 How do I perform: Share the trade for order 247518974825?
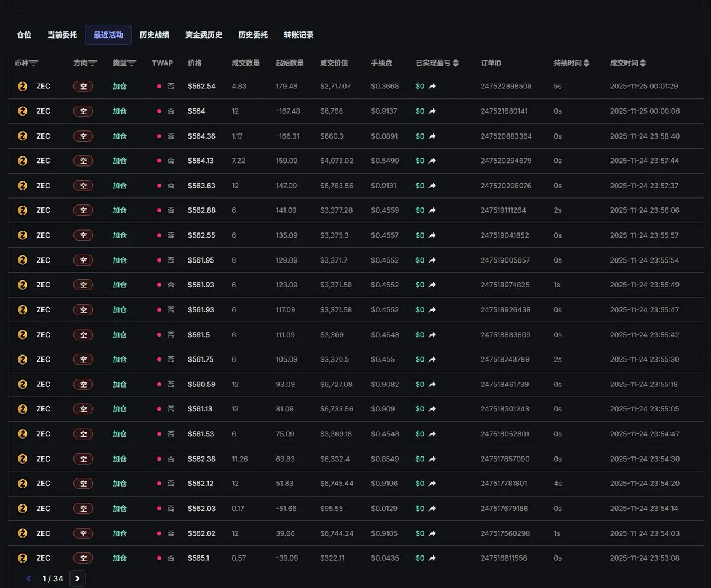pos(433,285)
